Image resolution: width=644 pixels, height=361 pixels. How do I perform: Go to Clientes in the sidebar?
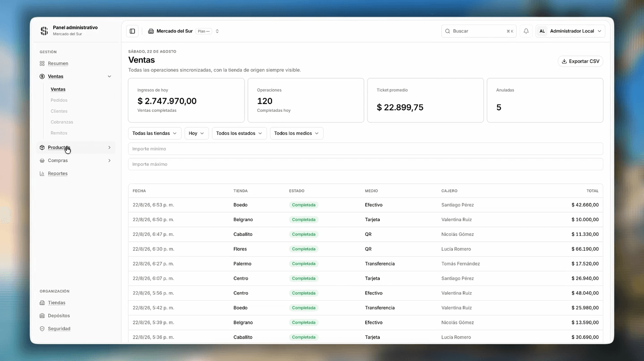59,111
